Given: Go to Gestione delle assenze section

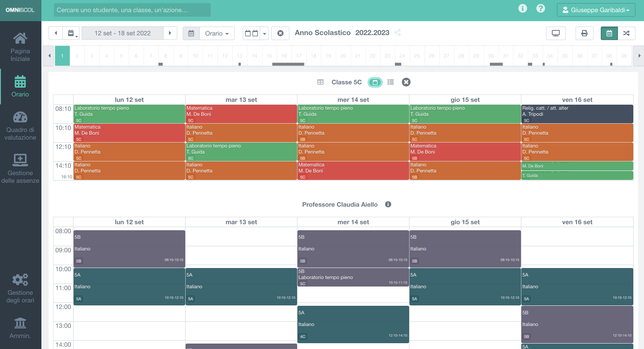Looking at the screenshot, I should coord(20,169).
